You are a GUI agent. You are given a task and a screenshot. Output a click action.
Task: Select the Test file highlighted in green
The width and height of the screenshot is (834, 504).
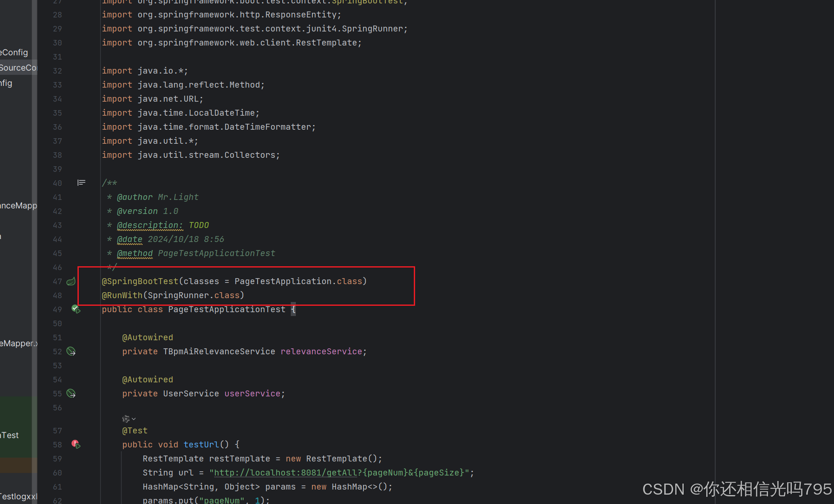[x=10, y=435]
